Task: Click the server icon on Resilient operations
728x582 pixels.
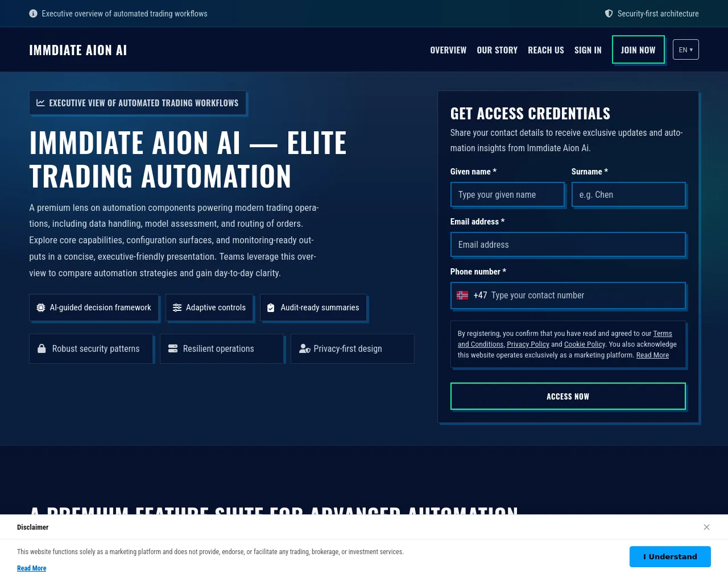Action: pyautogui.click(x=173, y=348)
